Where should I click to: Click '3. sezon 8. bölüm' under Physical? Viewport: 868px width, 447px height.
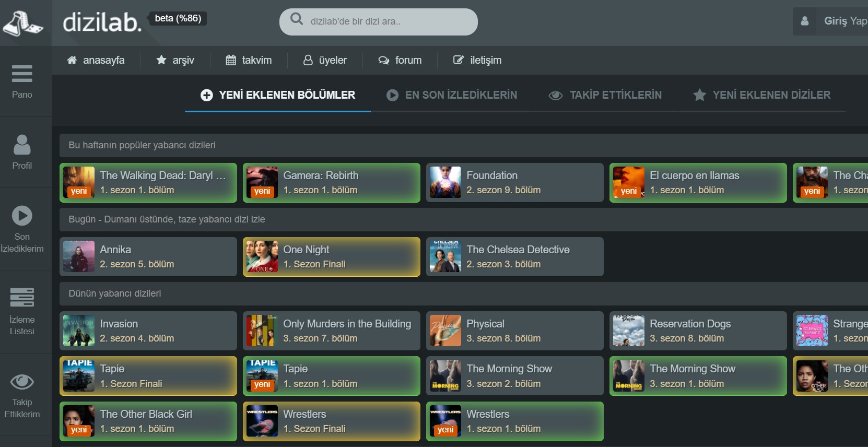503,338
